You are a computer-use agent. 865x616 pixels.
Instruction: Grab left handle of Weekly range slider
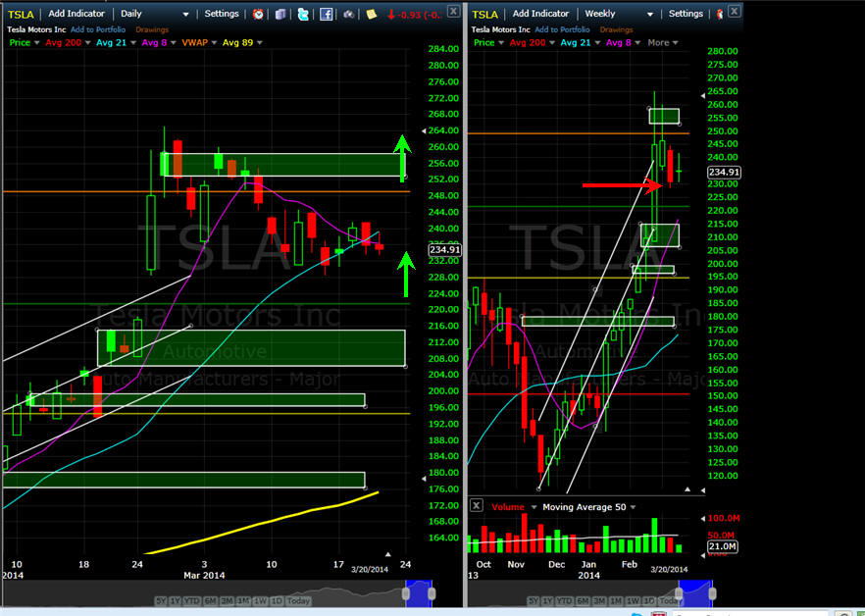[680, 593]
